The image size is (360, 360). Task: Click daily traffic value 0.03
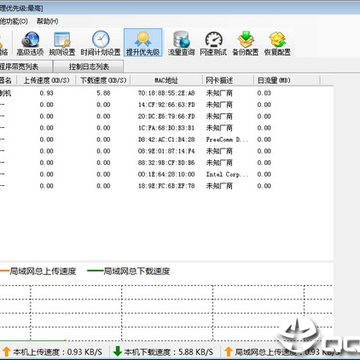(264, 93)
